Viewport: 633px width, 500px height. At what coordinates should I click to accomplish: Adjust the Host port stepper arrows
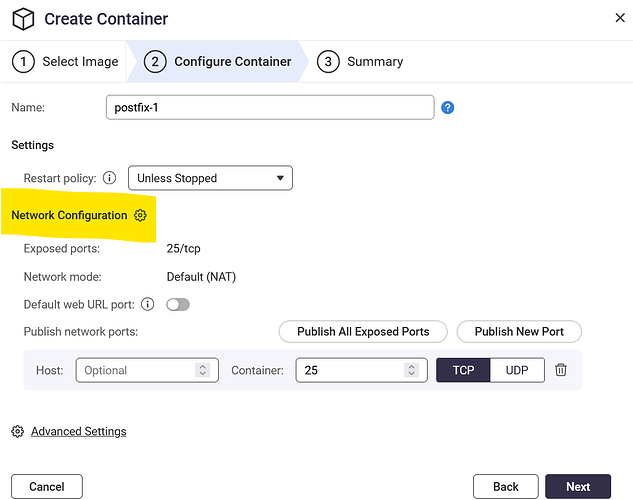202,370
